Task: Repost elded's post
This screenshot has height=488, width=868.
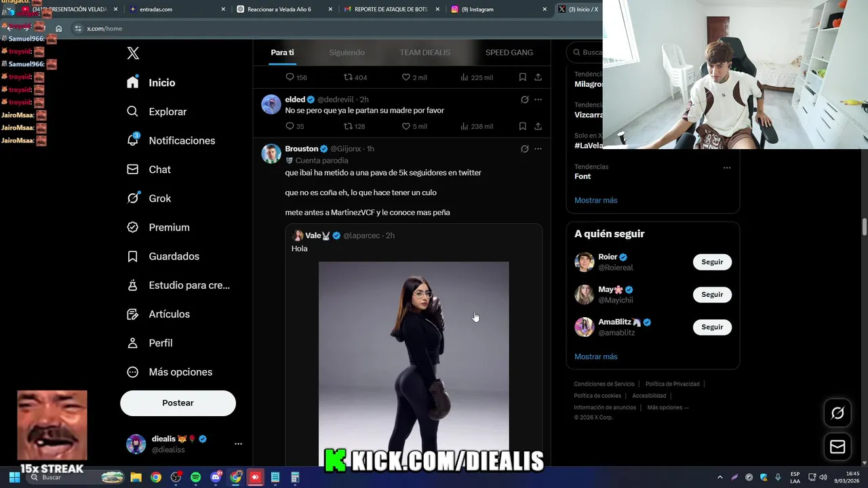Action: (x=355, y=126)
